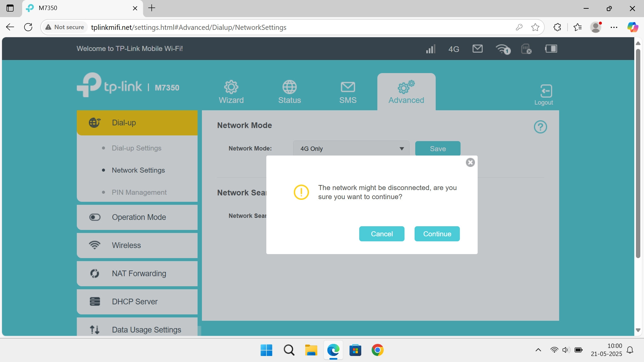Select PIN Management in the sidebar

point(139,192)
